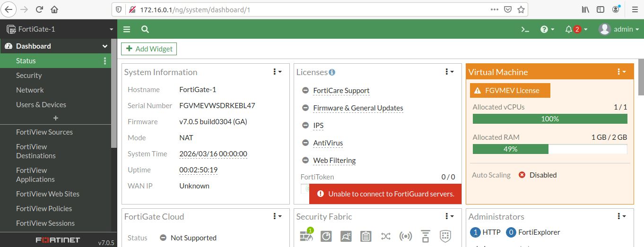Click the browser URL address field

312,9
